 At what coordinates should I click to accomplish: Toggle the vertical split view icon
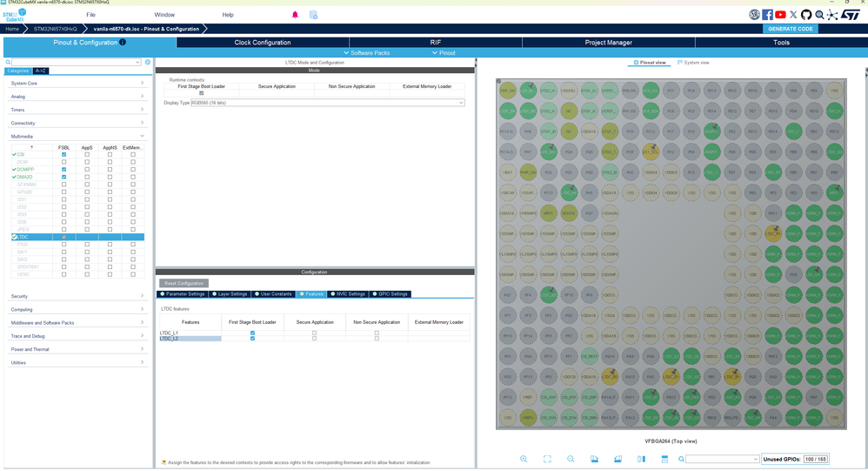coord(641,459)
